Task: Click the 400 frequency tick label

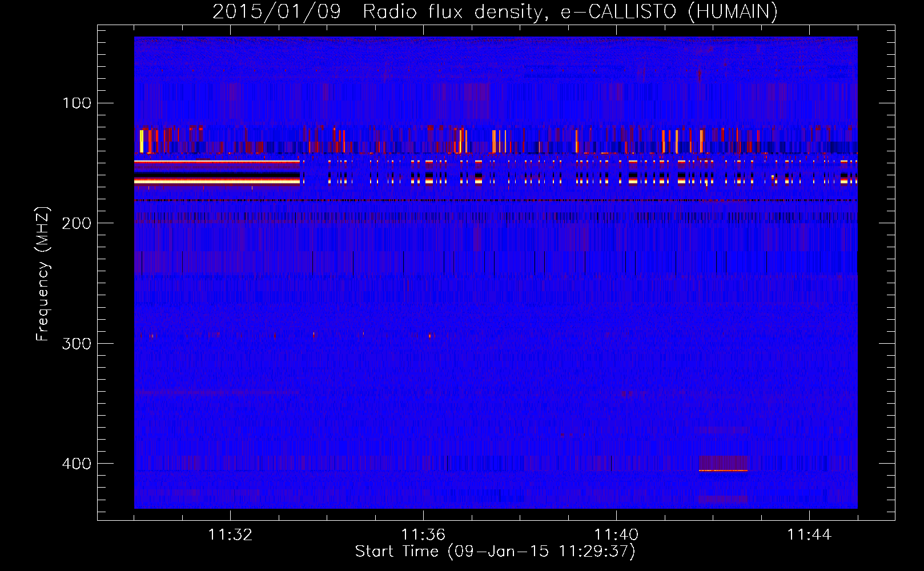Action: [x=77, y=464]
